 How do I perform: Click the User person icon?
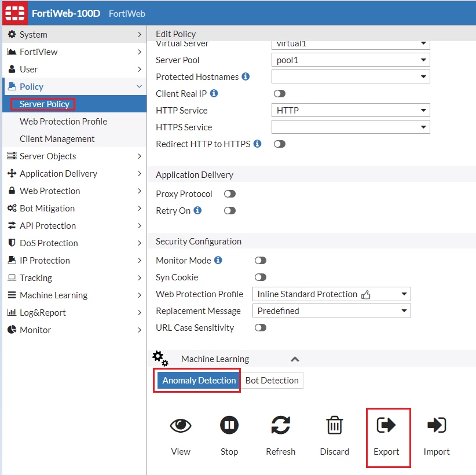[x=12, y=70]
